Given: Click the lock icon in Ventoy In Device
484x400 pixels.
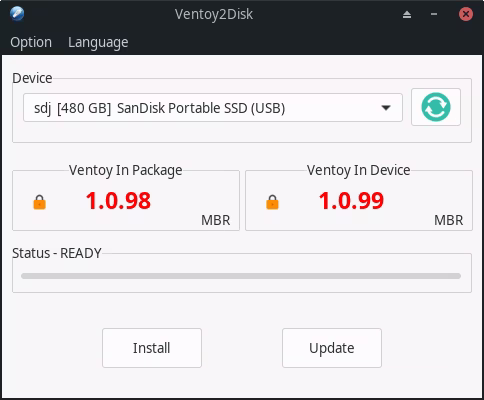Looking at the screenshot, I should point(272,202).
